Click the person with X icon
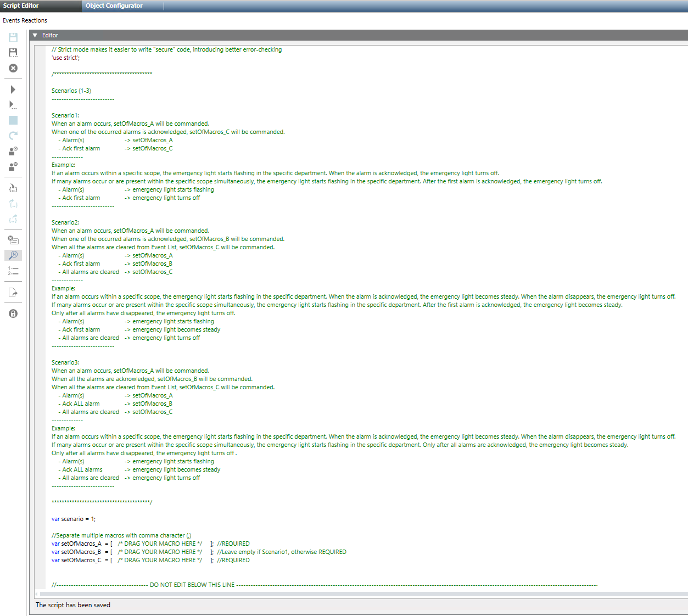 [x=13, y=166]
